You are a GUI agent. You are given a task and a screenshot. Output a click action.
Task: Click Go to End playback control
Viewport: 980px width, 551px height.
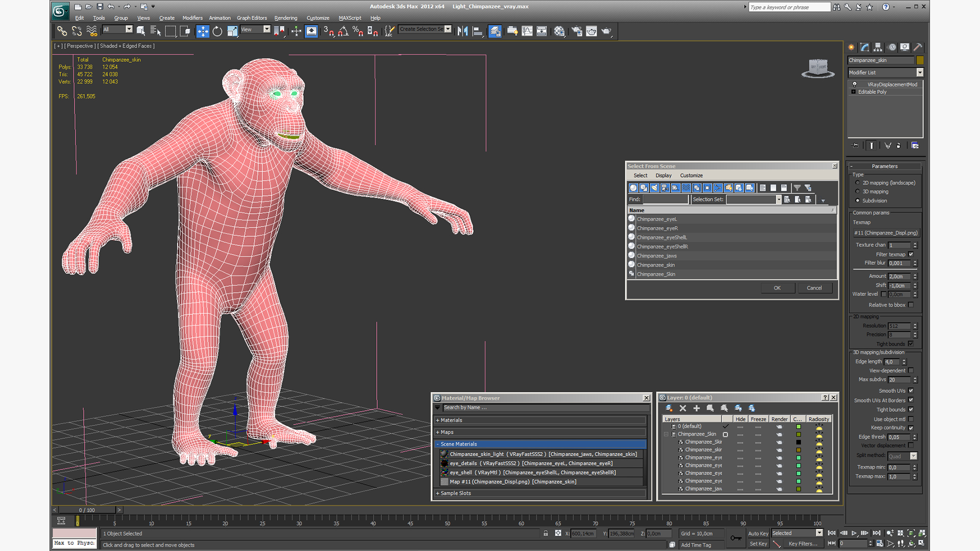point(876,533)
